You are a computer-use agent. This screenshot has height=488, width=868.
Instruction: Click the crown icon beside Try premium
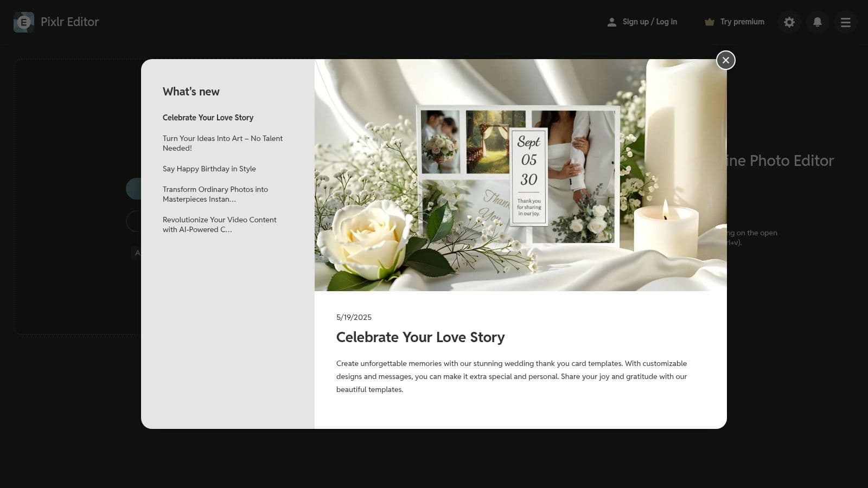point(709,22)
